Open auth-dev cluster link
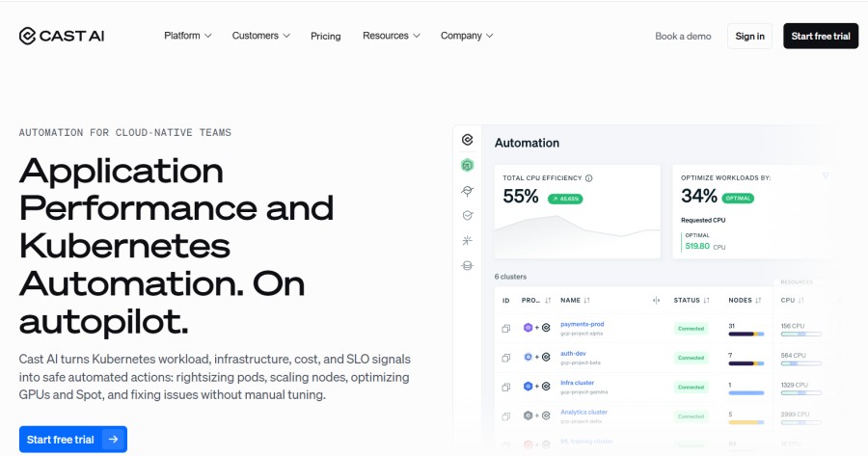This screenshot has width=868, height=456. pos(573,354)
